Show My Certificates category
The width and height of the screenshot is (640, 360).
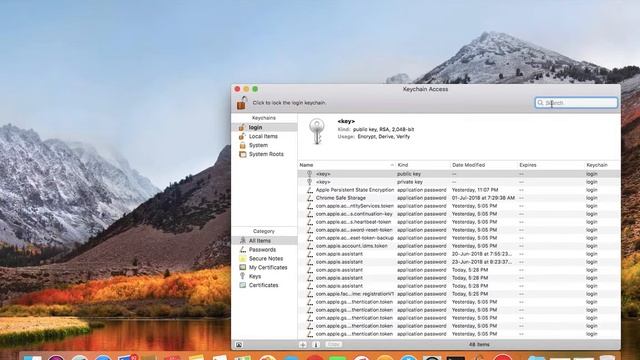pos(264,268)
